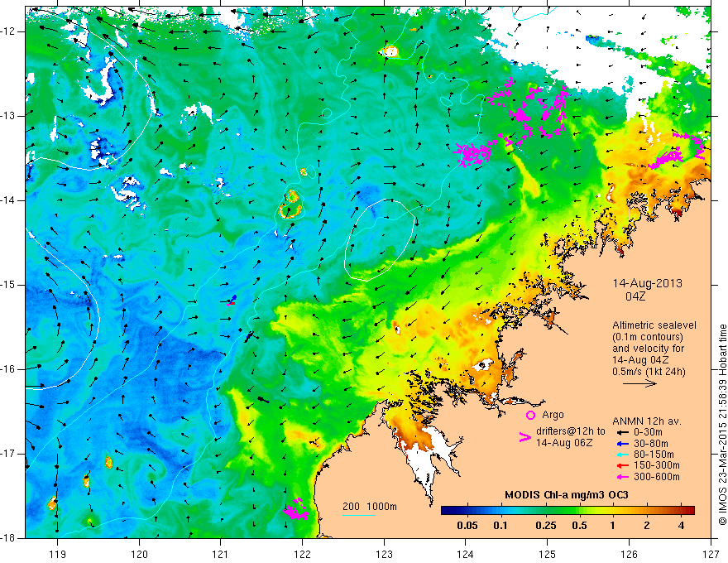728x563 pixels.
Task: Click the color bar '0.5' tick label
Action: (x=579, y=526)
